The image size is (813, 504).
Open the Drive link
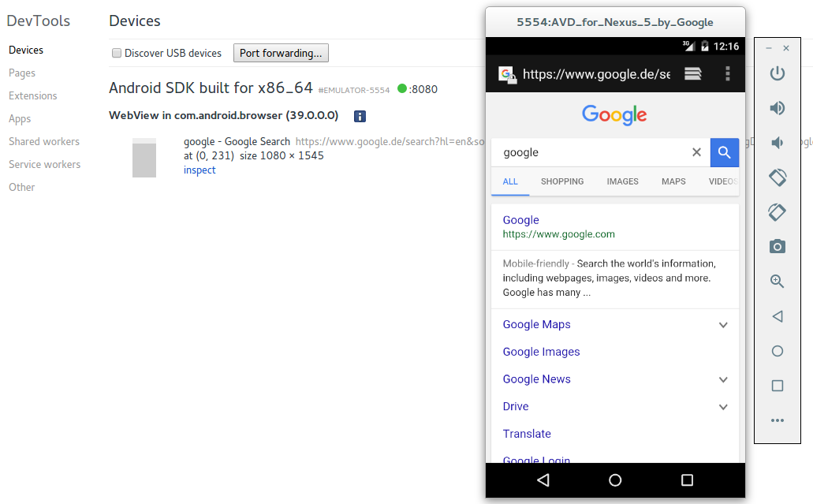[516, 406]
